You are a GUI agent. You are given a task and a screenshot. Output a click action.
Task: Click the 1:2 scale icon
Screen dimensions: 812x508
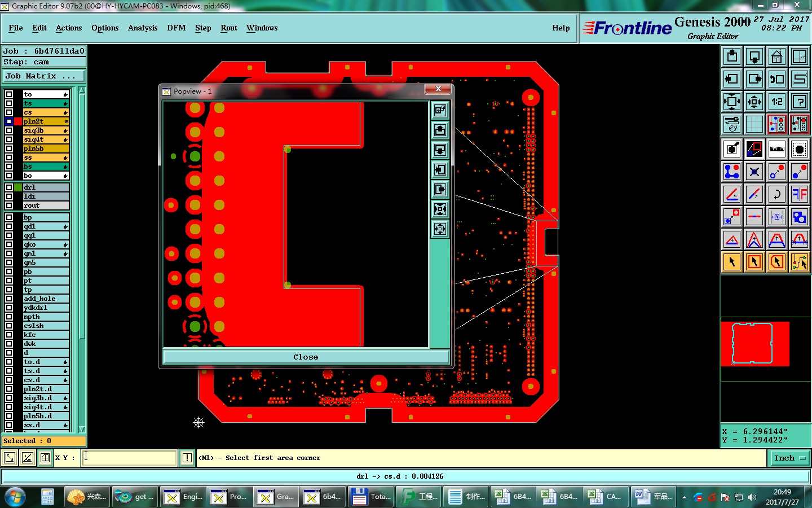tap(777, 102)
